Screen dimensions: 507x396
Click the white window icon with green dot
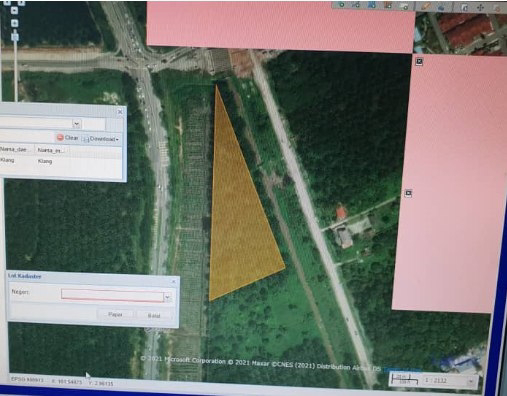[404, 6]
